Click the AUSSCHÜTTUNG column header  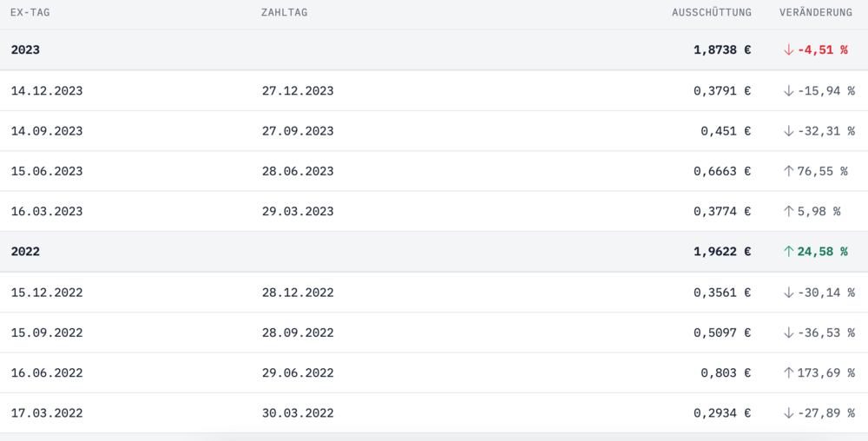pos(712,13)
